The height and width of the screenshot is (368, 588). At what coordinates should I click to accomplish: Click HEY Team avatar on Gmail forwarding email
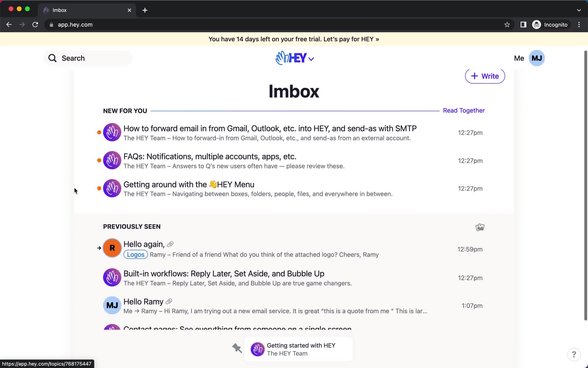coord(112,132)
